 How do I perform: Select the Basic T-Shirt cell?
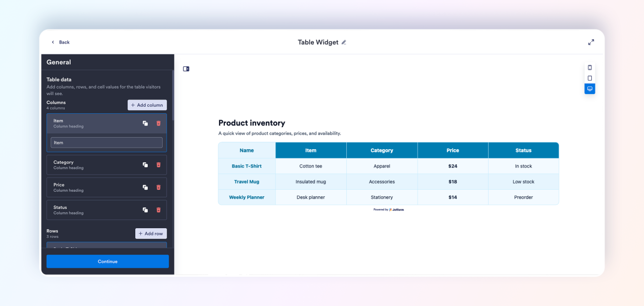(247, 166)
